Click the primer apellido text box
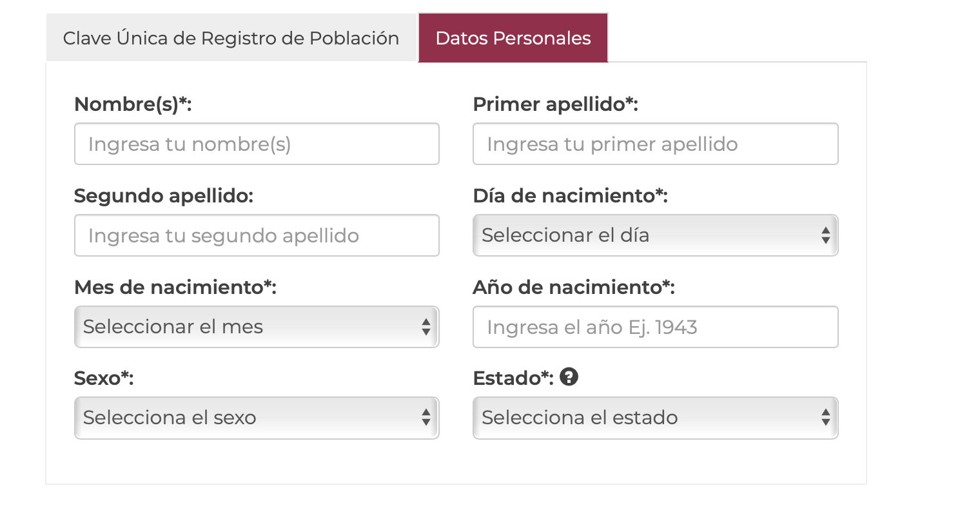 (655, 144)
